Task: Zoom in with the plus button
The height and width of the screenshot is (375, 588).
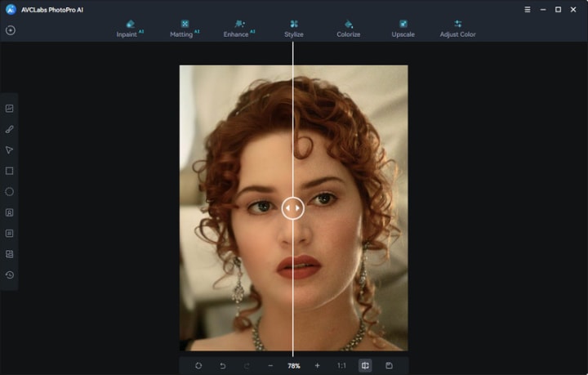Action: click(317, 365)
